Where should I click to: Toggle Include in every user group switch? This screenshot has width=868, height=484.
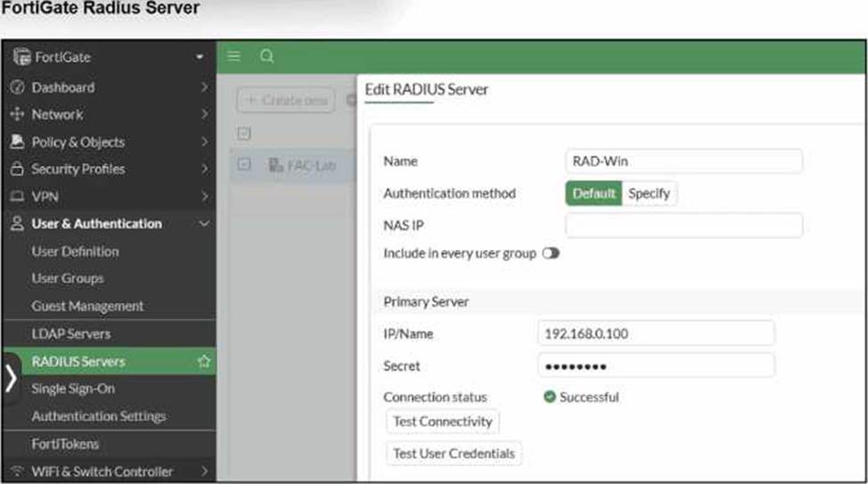[x=550, y=253]
